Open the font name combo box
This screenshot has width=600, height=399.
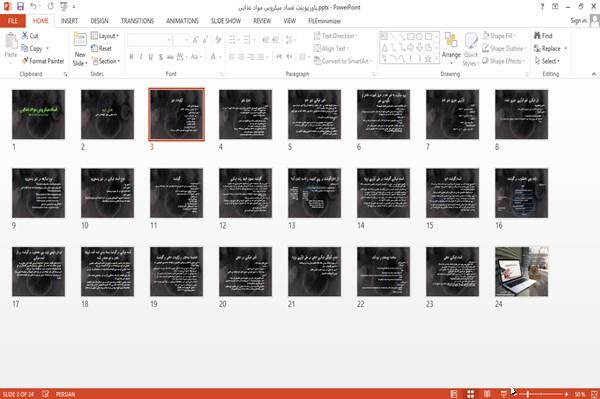(x=149, y=40)
